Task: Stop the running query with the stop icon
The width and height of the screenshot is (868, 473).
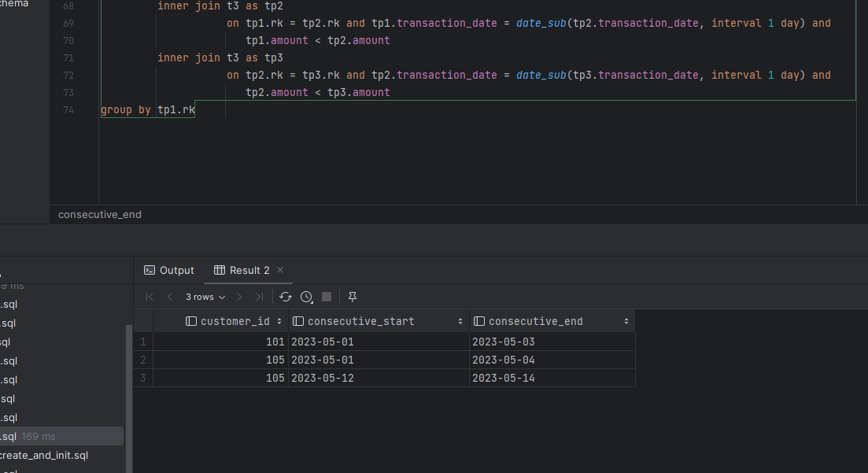Action: [x=327, y=297]
